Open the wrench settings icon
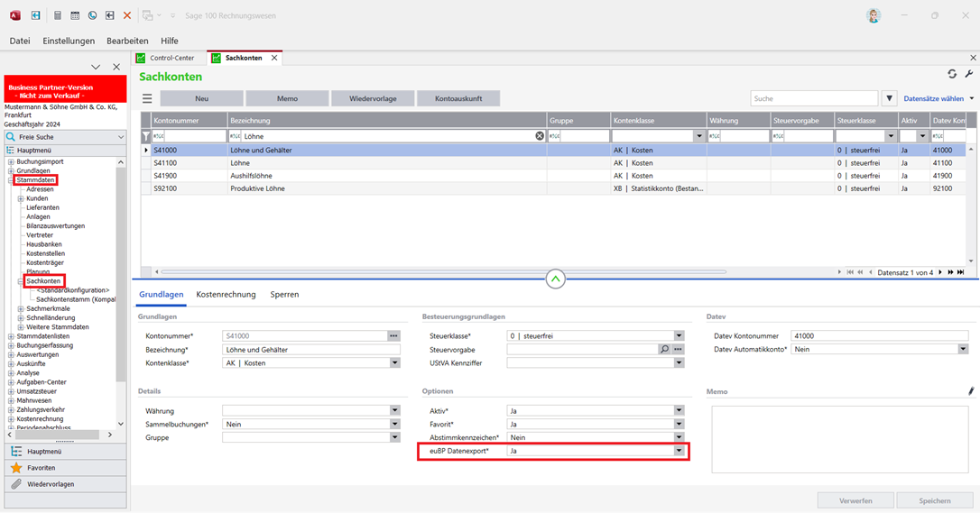 coord(969,75)
